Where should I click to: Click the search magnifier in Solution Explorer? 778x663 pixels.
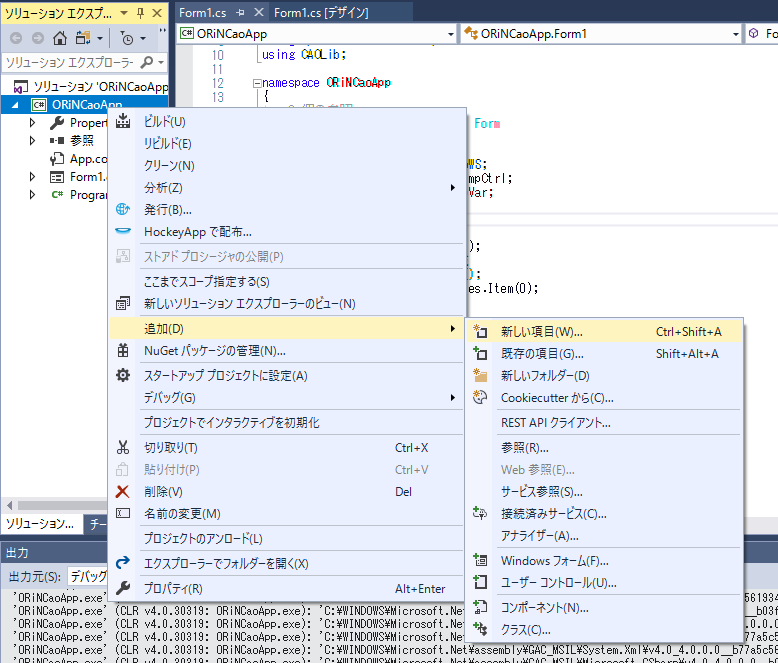147,63
